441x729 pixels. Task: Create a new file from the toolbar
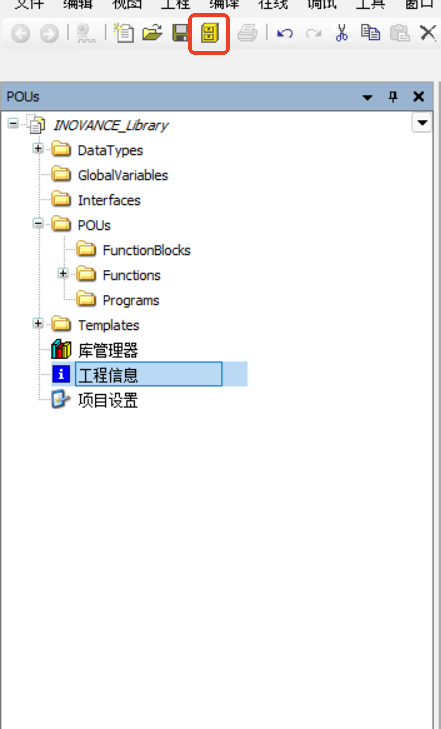point(124,33)
